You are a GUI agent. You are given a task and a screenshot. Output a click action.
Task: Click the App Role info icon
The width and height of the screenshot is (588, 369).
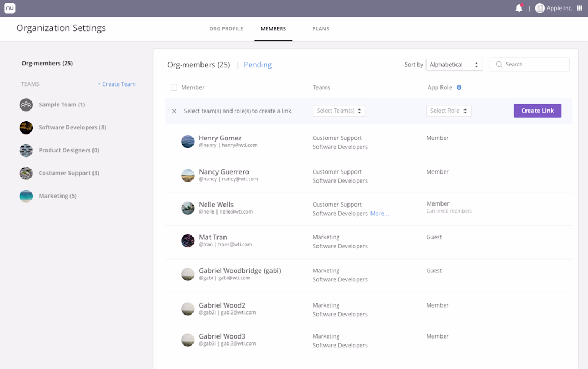pyautogui.click(x=459, y=87)
